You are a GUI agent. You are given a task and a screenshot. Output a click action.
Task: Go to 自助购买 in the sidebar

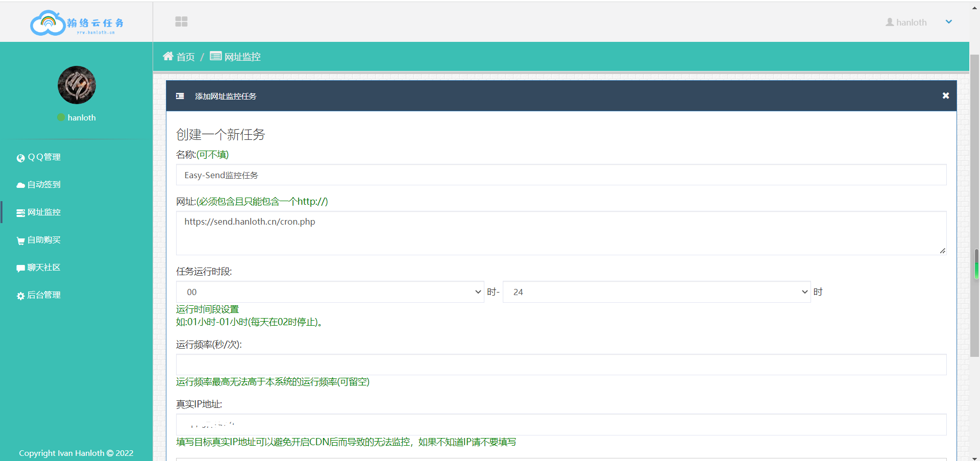[x=44, y=240]
